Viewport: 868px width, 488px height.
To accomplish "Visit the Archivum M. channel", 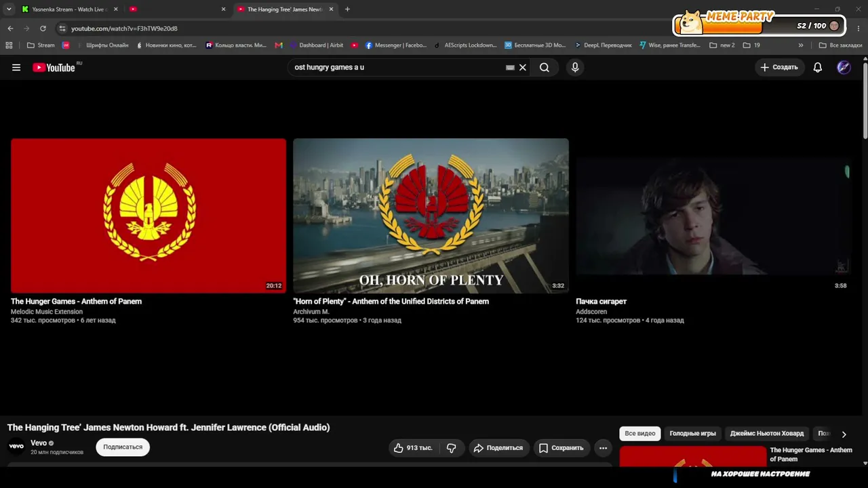I will pos(311,312).
